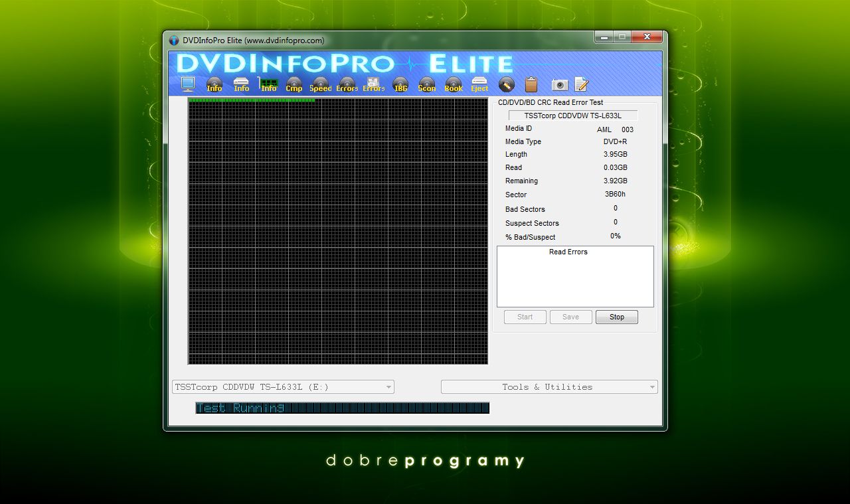Click the notepad with pencil icon
Screen dimensions: 850x504
coord(582,84)
